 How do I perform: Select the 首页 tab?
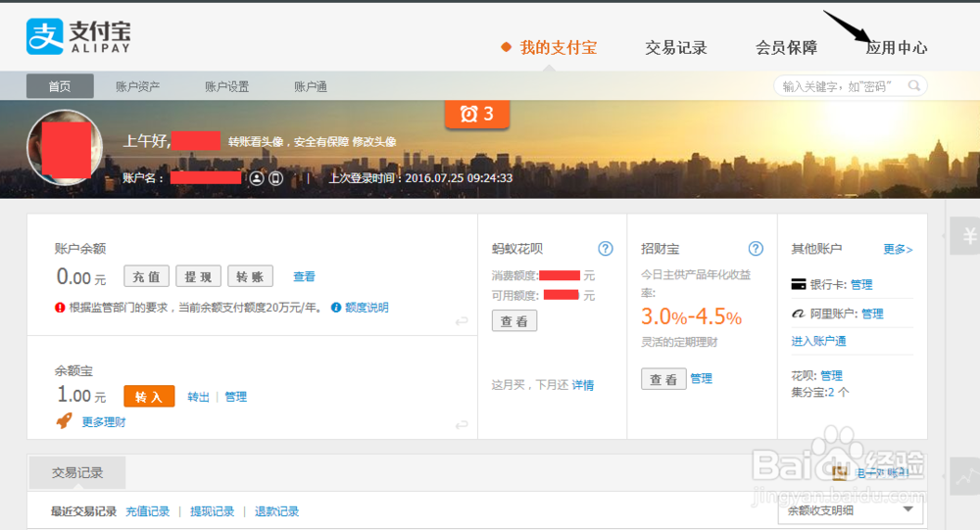[60, 86]
